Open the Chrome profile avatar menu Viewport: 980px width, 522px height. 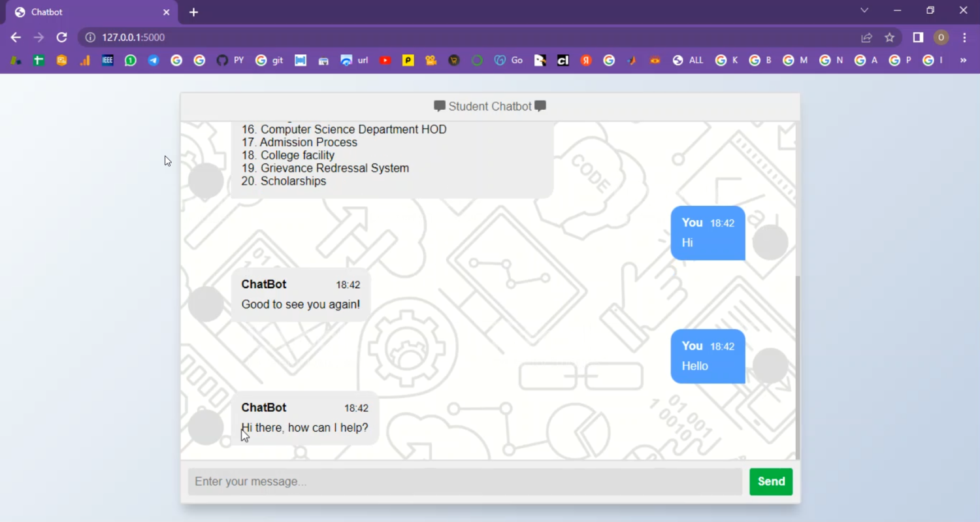pos(941,37)
